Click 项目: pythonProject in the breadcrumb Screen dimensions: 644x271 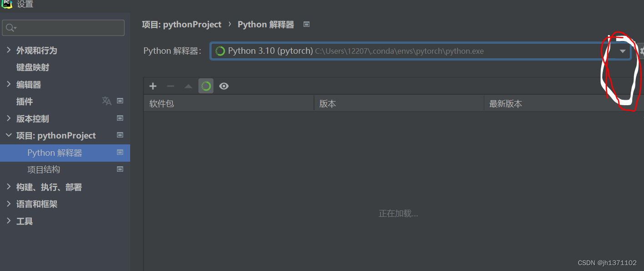[182, 24]
